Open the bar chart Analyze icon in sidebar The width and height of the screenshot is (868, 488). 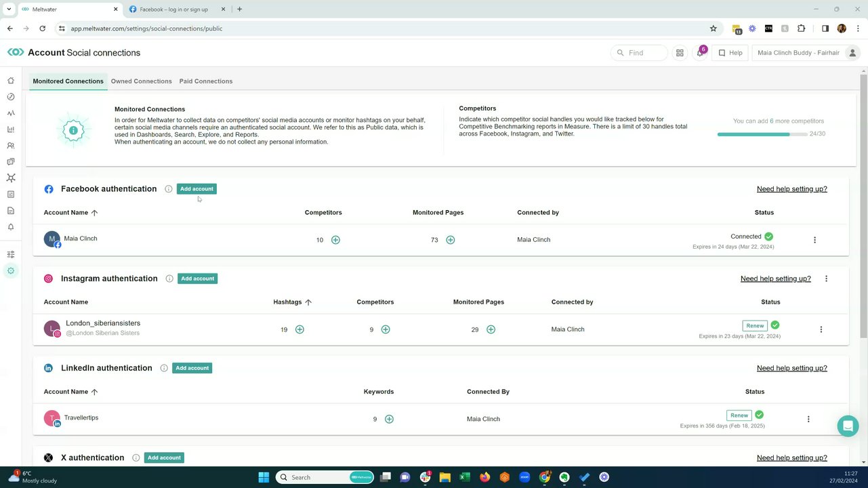[x=11, y=129]
